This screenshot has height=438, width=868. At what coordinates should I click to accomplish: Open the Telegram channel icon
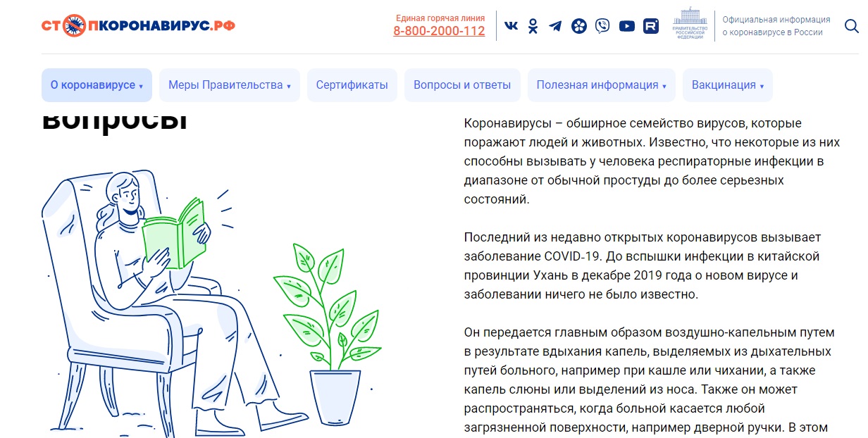tap(556, 26)
